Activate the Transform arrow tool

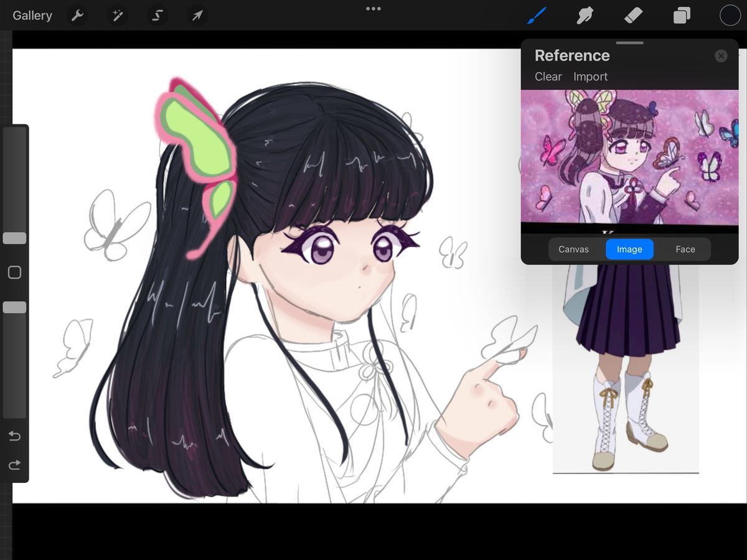click(x=197, y=16)
